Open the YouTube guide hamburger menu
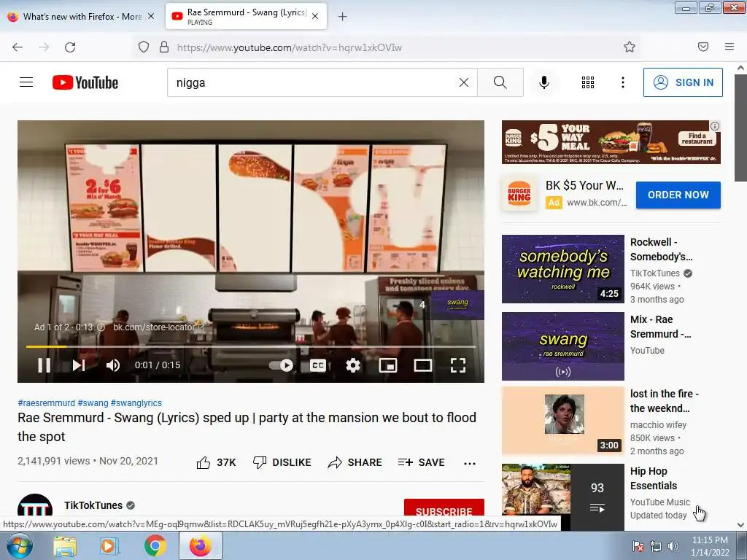Screen dimensions: 747x560 [x=26, y=82]
